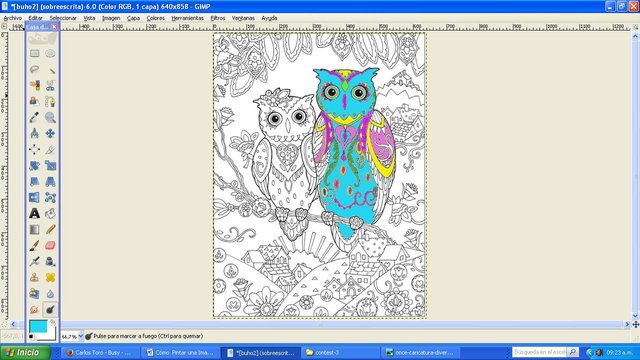This screenshot has width=640, height=360.
Task: Select the Clone stamp tool
Action: click(x=34, y=278)
